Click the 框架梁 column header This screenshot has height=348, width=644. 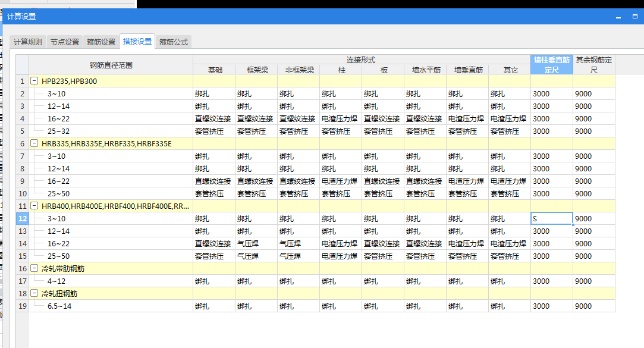[x=257, y=70]
